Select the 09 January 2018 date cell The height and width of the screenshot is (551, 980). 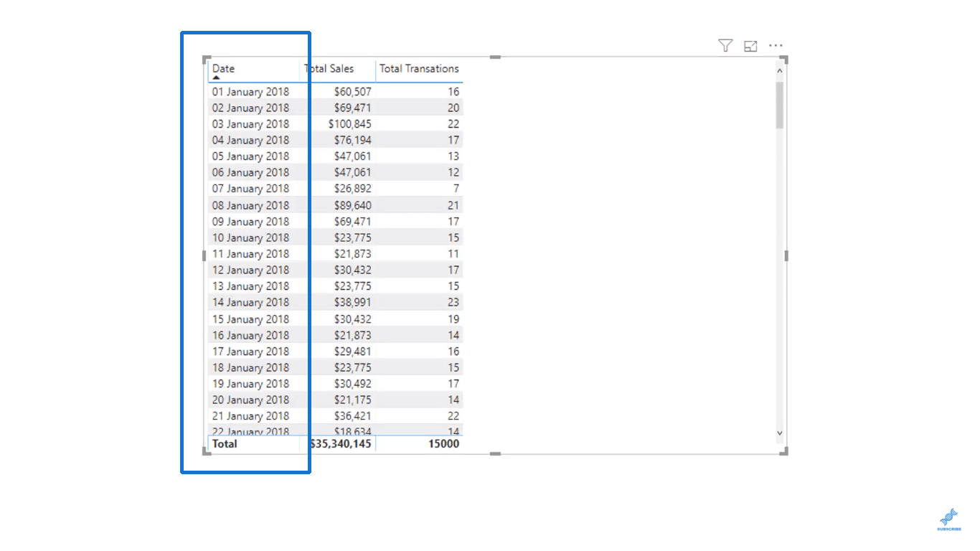250,222
